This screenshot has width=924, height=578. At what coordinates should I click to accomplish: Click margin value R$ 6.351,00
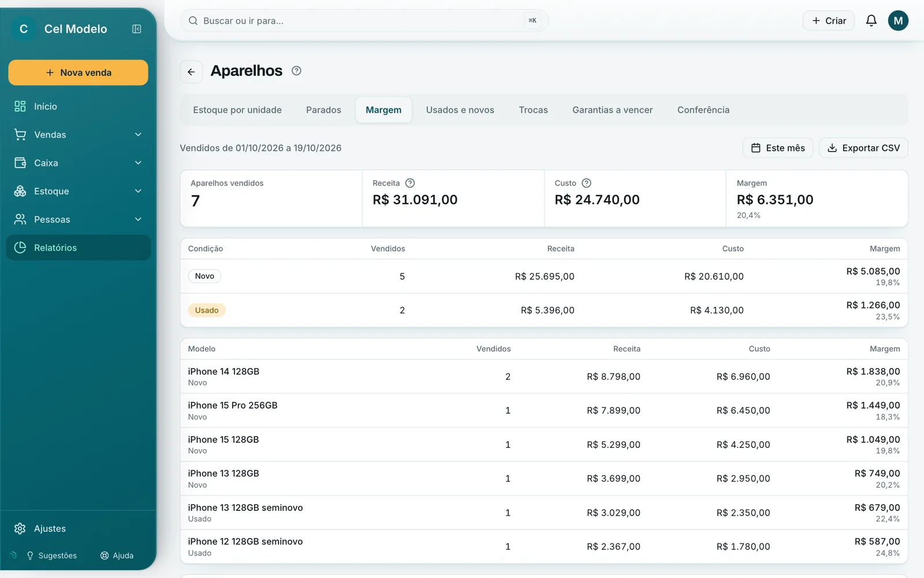click(775, 200)
